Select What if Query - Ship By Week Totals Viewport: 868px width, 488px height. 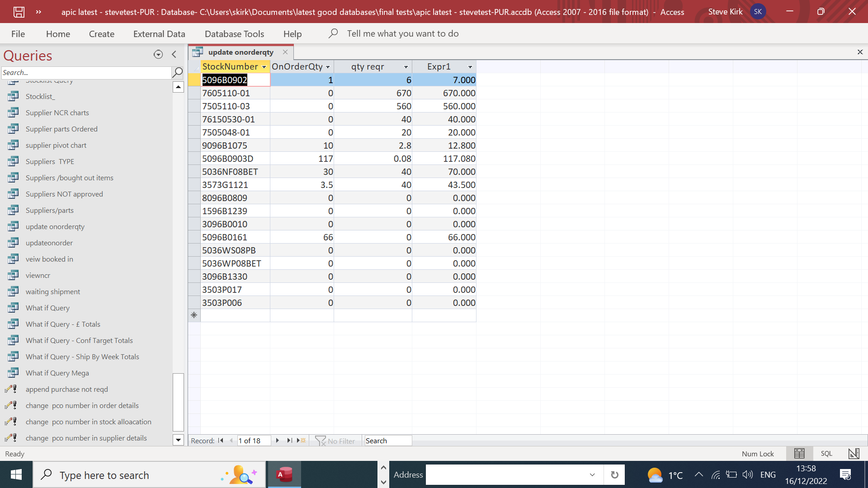pyautogui.click(x=82, y=357)
